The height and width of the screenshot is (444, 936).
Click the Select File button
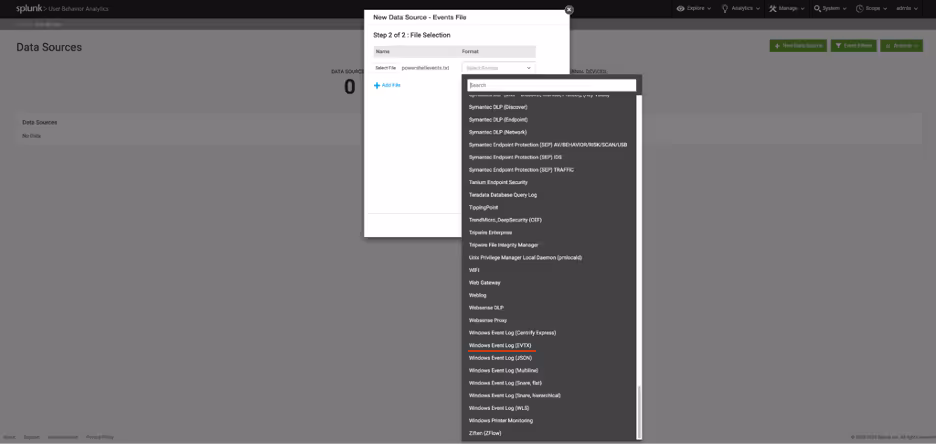pos(385,68)
